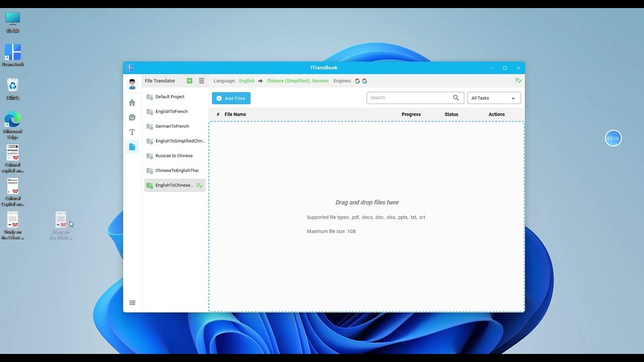Click the source language English
Viewport: 644px width, 362px height.
pyautogui.click(x=247, y=81)
